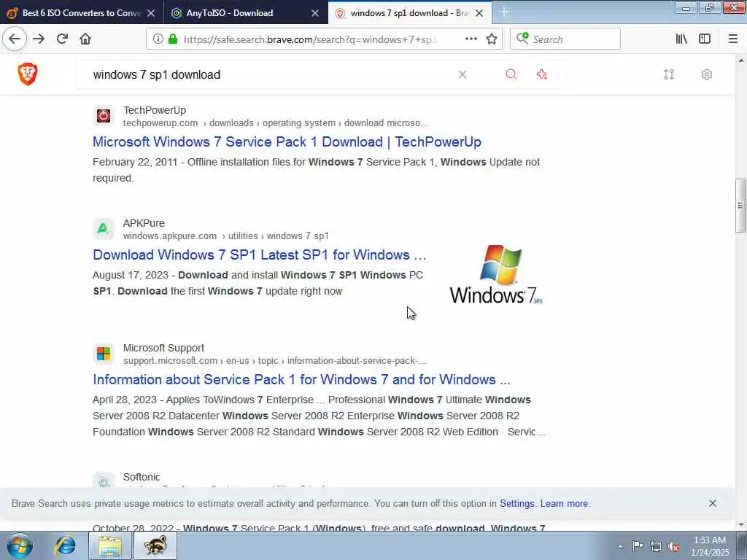Click the Firefox Search box
The height and width of the screenshot is (560, 747).
click(565, 39)
